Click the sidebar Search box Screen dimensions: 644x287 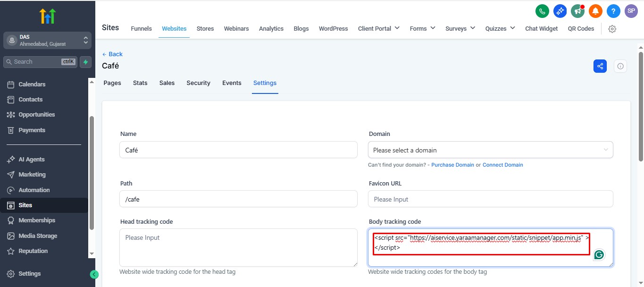click(41, 62)
